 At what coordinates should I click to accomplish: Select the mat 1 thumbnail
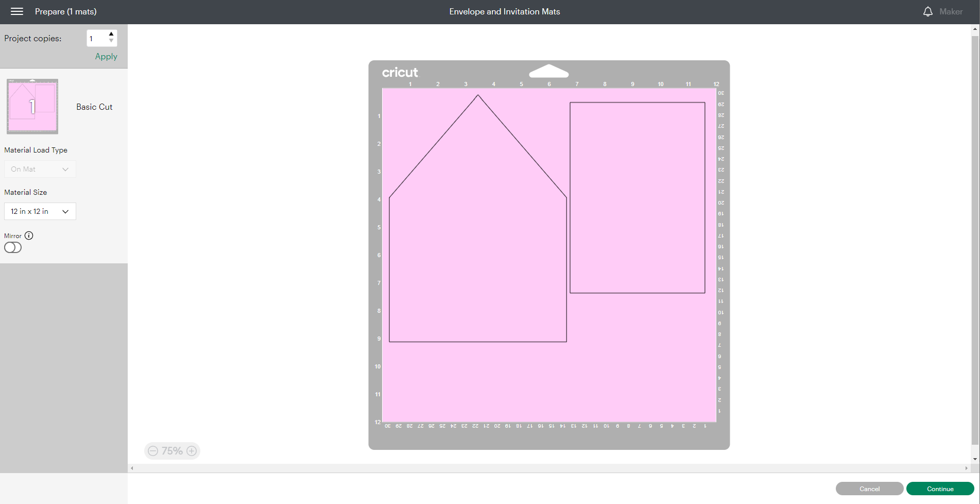pyautogui.click(x=32, y=106)
